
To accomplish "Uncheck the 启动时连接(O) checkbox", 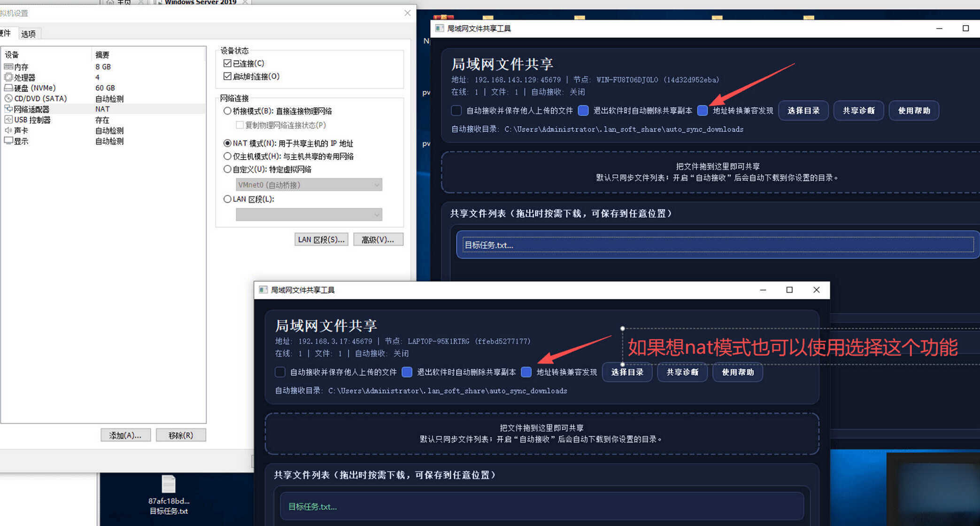I will pos(228,76).
